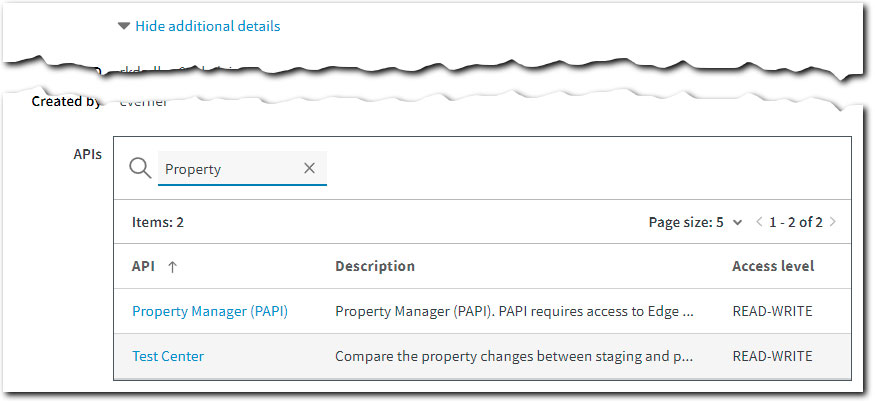Open the Test Center API link
This screenshot has width=875, height=403.
coord(168,356)
